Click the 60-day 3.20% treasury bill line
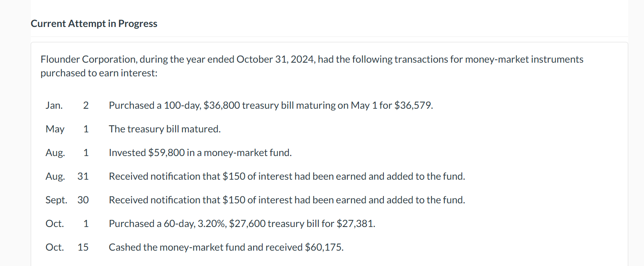The image size is (644, 266). pos(242,224)
